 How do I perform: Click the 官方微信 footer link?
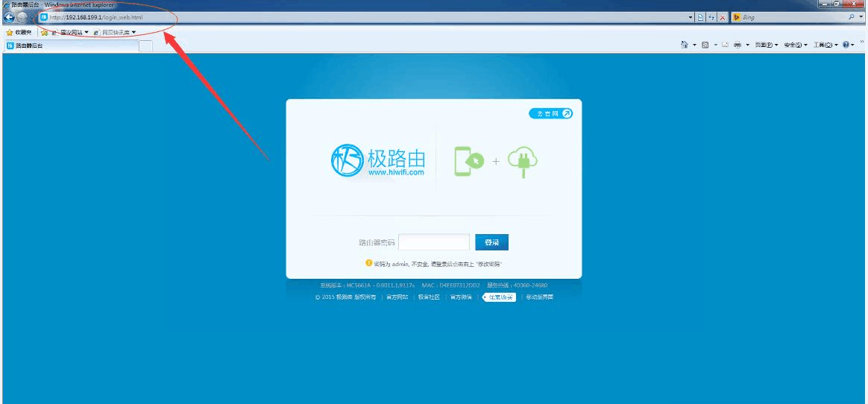[x=461, y=297]
